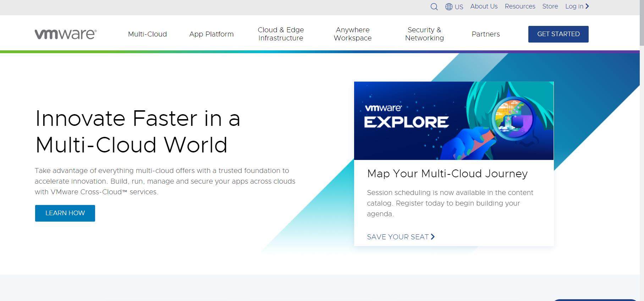
Task: Open the App Platform menu
Action: point(211,34)
